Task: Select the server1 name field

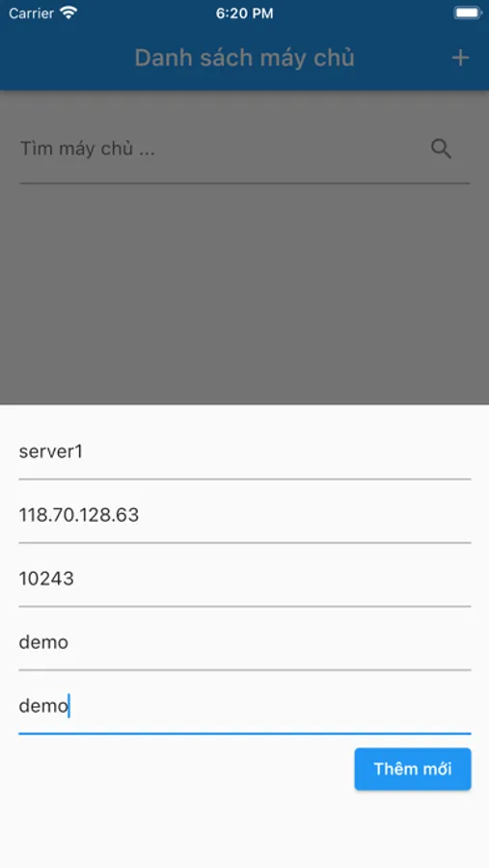Action: pyautogui.click(x=245, y=452)
